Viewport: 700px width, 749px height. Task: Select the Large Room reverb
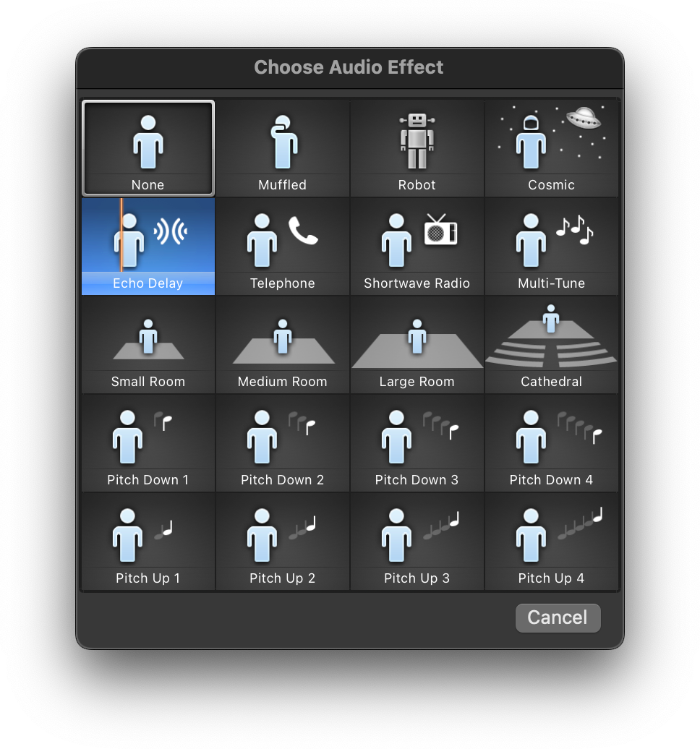(417, 345)
